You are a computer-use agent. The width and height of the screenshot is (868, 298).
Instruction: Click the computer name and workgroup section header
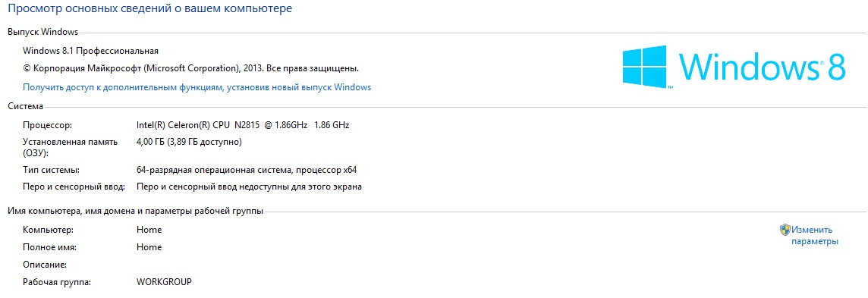[x=136, y=211]
